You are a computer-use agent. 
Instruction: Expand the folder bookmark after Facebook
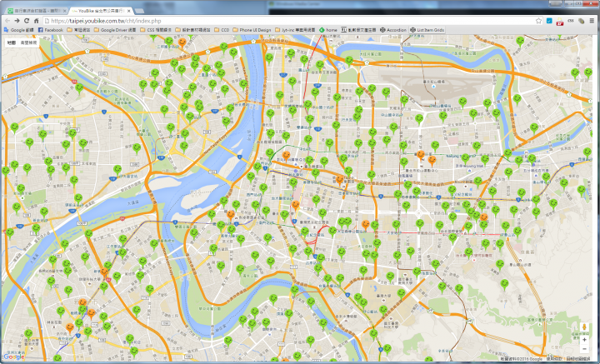[x=78, y=30]
